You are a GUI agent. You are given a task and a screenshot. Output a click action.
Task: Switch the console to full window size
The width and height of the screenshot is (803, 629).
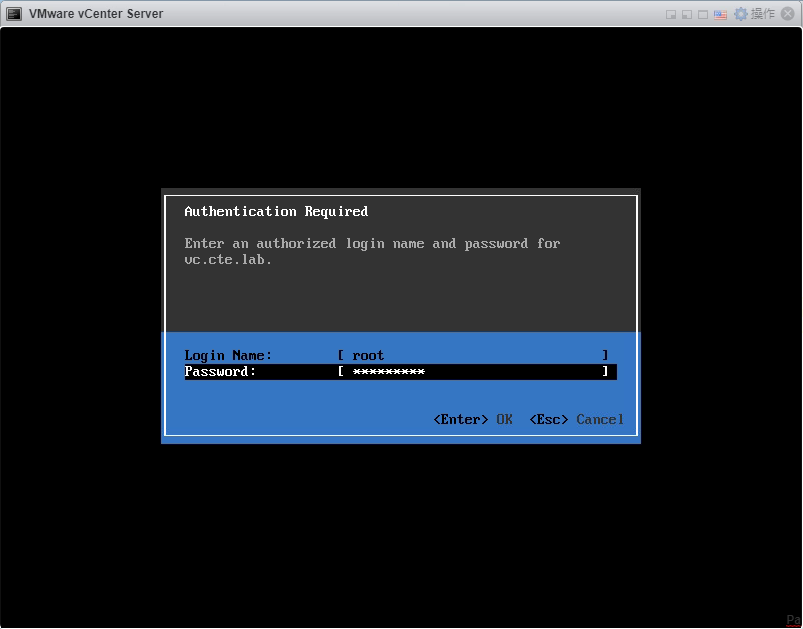pyautogui.click(x=703, y=14)
